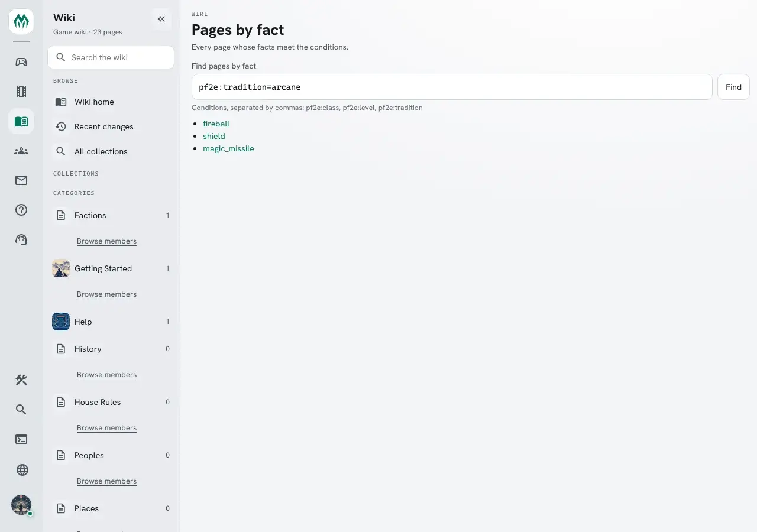This screenshot has width=757, height=532.
Task: Open the rail search magnifier icon
Action: [x=21, y=410]
